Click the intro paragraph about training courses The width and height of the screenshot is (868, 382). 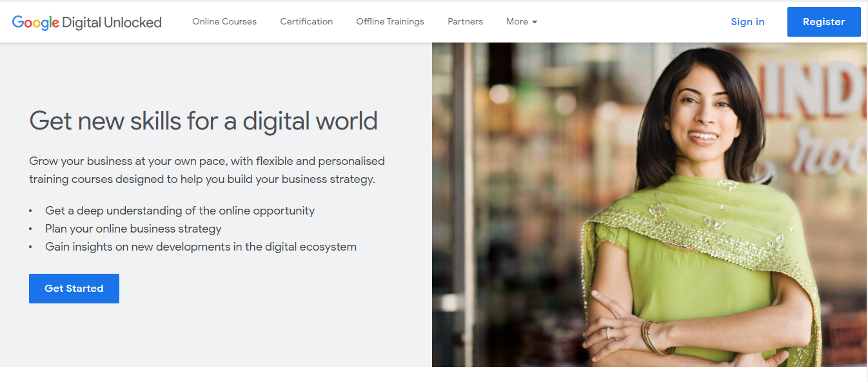206,169
